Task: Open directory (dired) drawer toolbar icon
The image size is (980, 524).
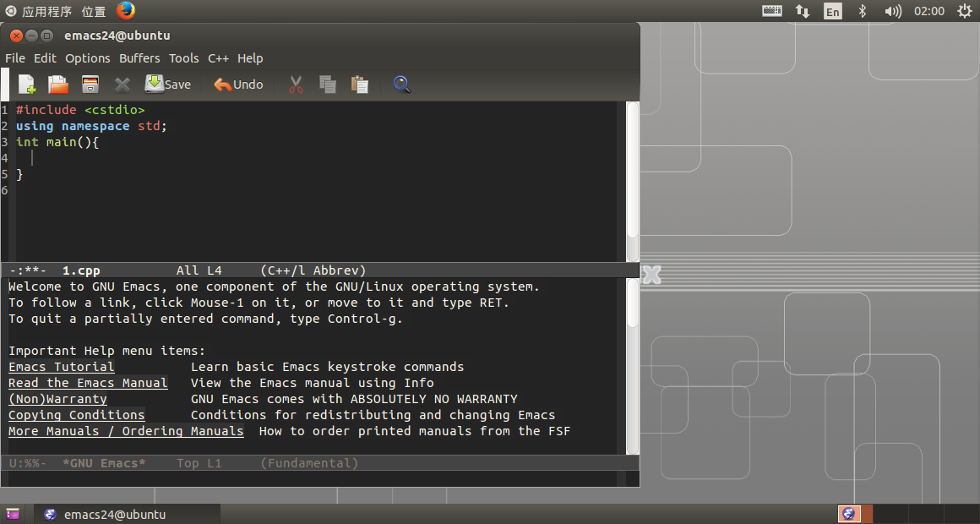Action: click(x=90, y=85)
